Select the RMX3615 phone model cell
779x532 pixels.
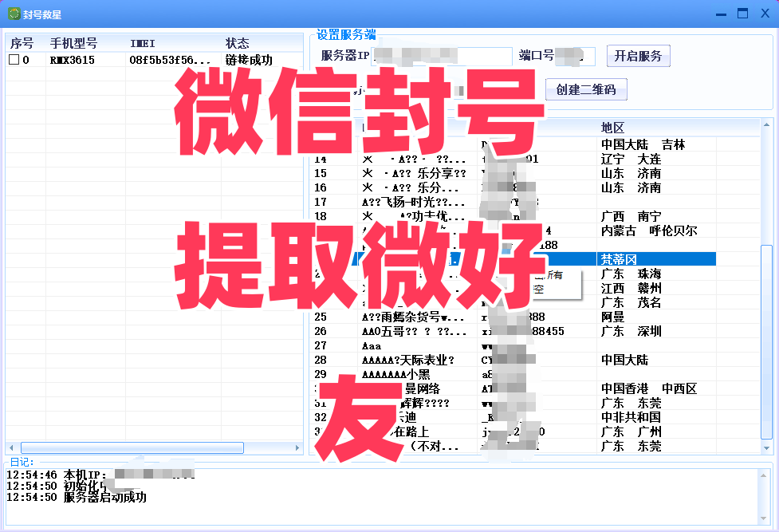point(73,60)
